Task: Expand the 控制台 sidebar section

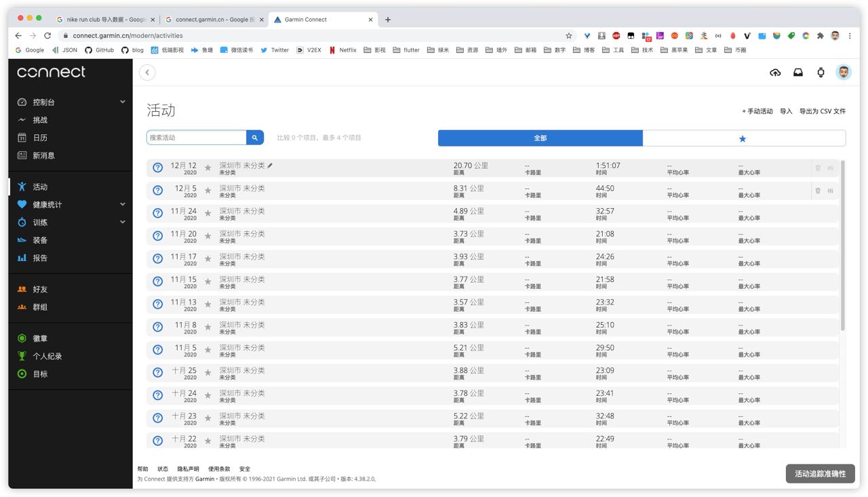Action: pos(123,102)
